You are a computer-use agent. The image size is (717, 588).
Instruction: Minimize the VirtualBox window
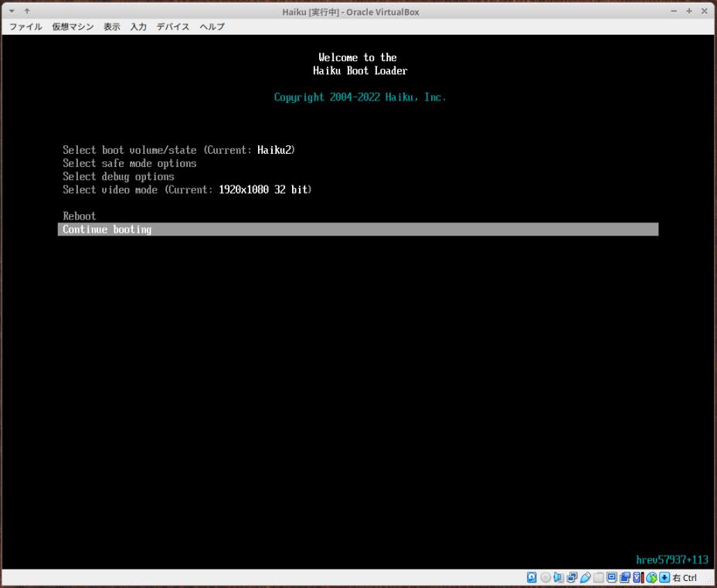click(x=674, y=11)
